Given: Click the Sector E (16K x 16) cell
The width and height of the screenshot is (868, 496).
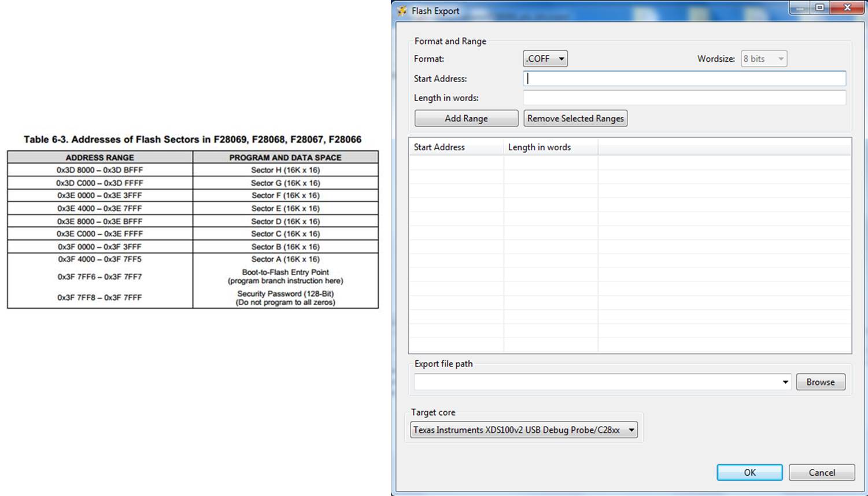Looking at the screenshot, I should click(286, 208).
